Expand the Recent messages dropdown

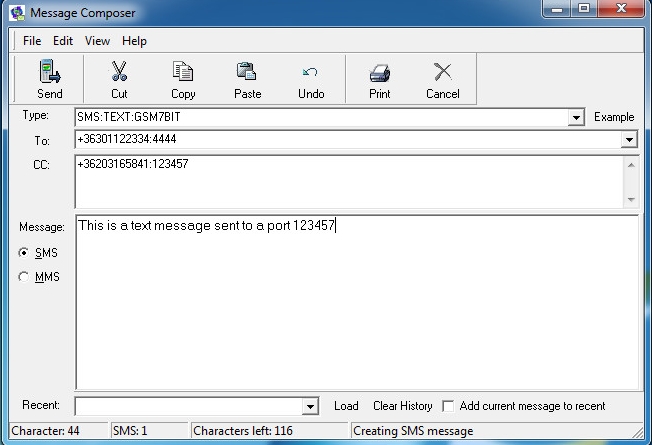click(310, 407)
